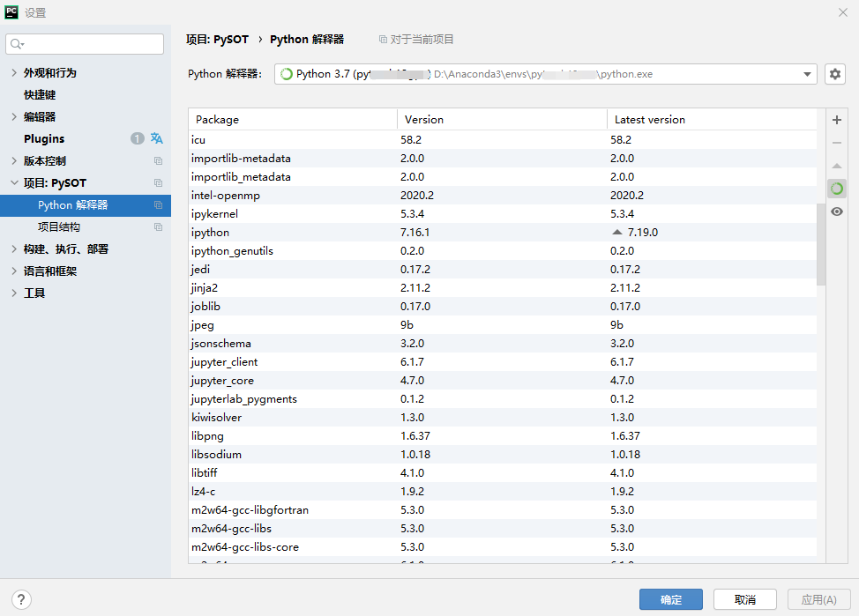Select the m2w64-gcc-libgfortran package row
This screenshot has width=859, height=616.
[503, 509]
